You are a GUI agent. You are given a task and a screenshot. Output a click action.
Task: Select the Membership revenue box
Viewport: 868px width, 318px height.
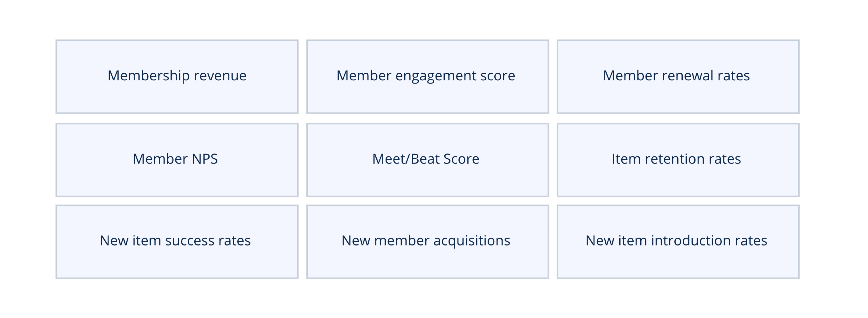[x=177, y=77]
